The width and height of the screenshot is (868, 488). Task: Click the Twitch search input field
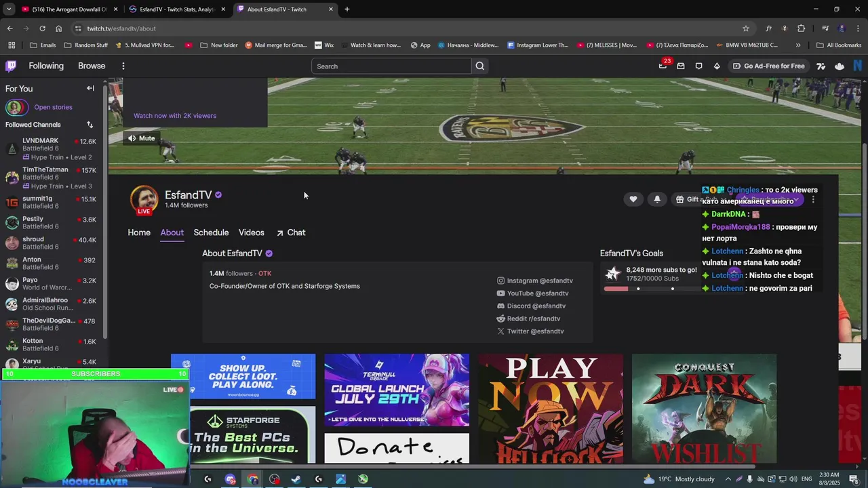(x=391, y=66)
